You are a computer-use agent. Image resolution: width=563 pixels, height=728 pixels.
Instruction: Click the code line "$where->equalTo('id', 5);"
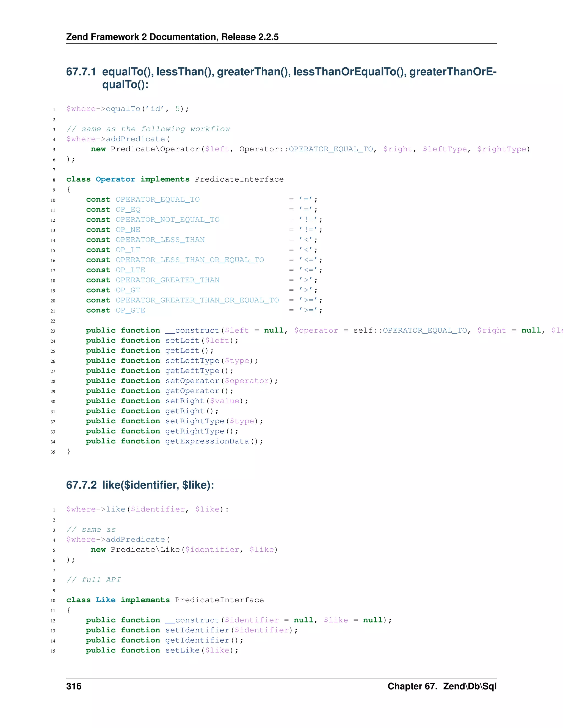pyautogui.click(x=128, y=109)
